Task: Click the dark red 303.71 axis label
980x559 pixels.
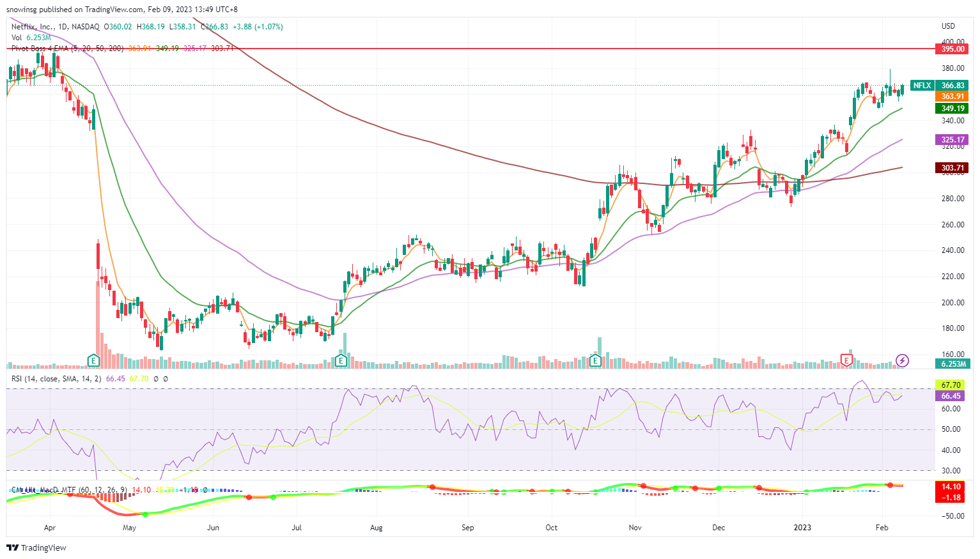Action: [x=953, y=168]
